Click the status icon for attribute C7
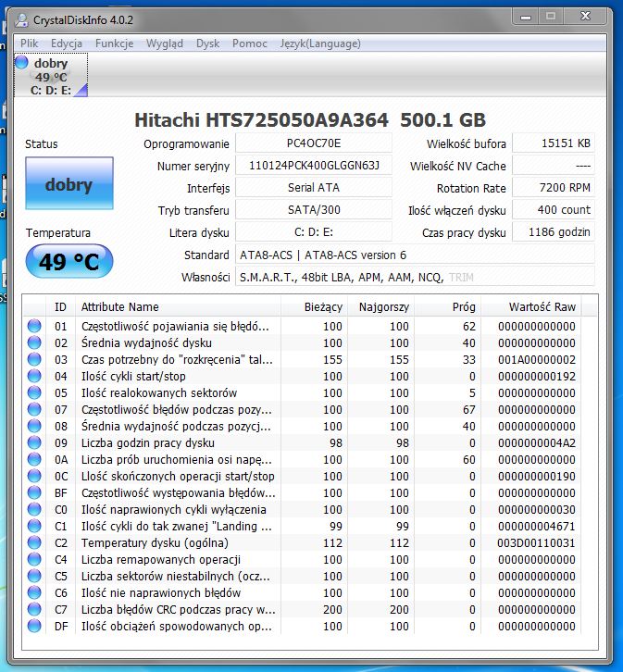This screenshot has height=672, width=623. click(x=34, y=609)
